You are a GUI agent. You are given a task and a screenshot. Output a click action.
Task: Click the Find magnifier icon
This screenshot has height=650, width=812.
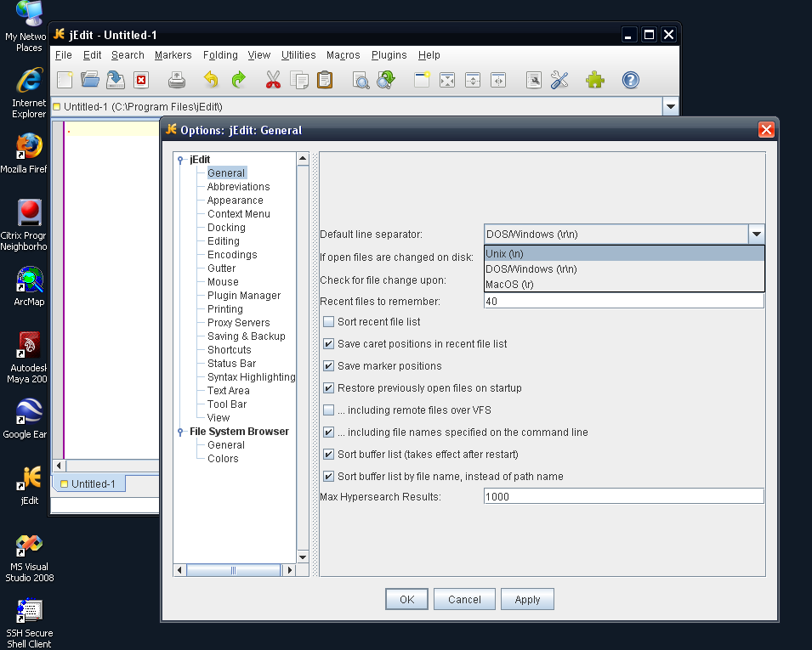(361, 80)
